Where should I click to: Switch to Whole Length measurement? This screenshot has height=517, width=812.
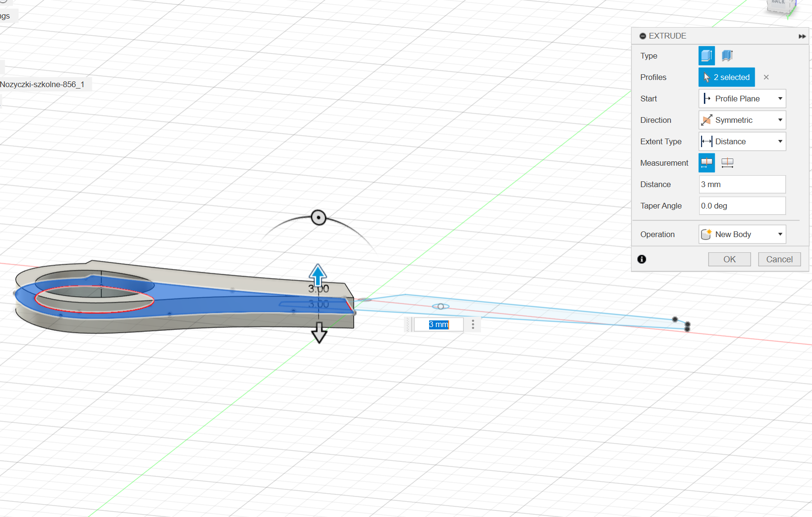[727, 163]
